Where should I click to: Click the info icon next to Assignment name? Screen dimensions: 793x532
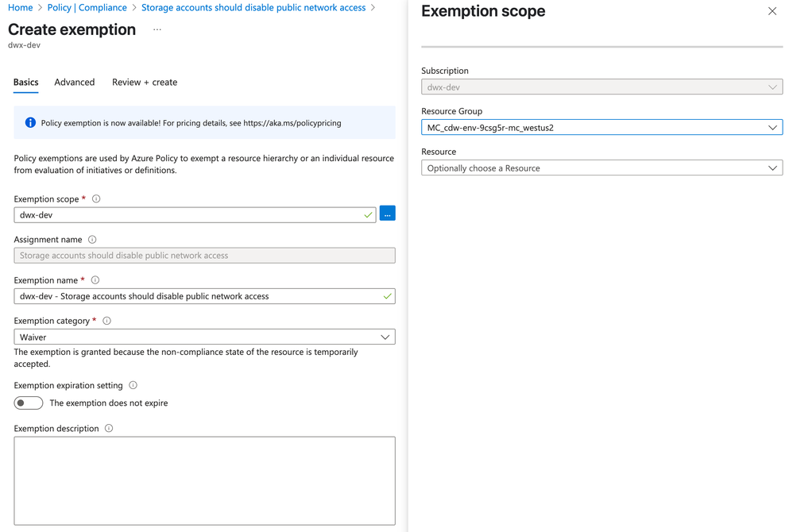pyautogui.click(x=92, y=240)
